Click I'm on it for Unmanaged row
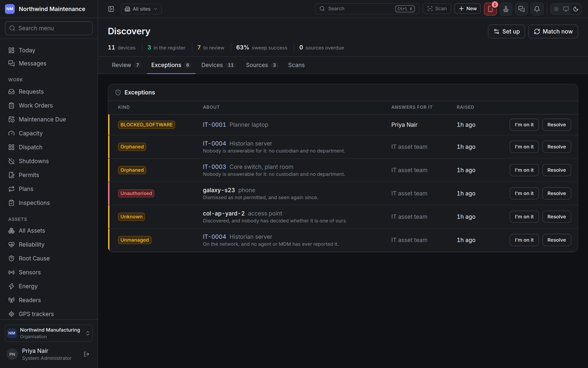Viewport: 588px width, 368px height. (x=524, y=240)
